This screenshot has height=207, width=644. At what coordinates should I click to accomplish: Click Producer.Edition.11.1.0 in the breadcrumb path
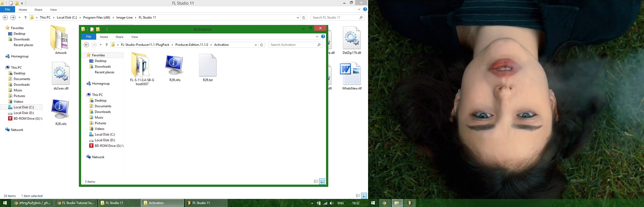coord(192,45)
